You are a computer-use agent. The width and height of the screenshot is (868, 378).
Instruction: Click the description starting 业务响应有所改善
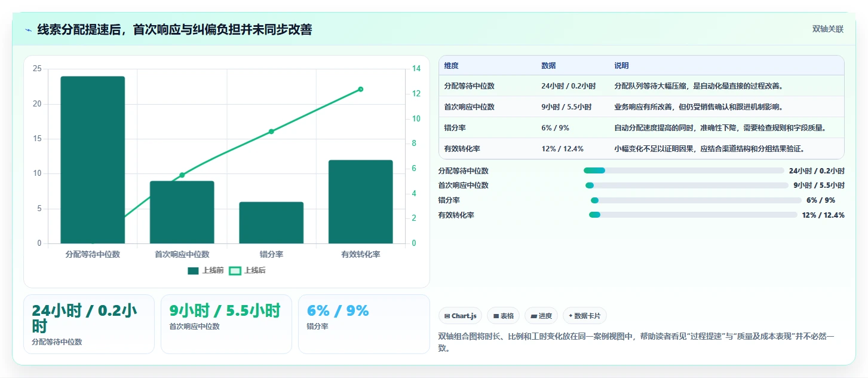click(x=698, y=107)
